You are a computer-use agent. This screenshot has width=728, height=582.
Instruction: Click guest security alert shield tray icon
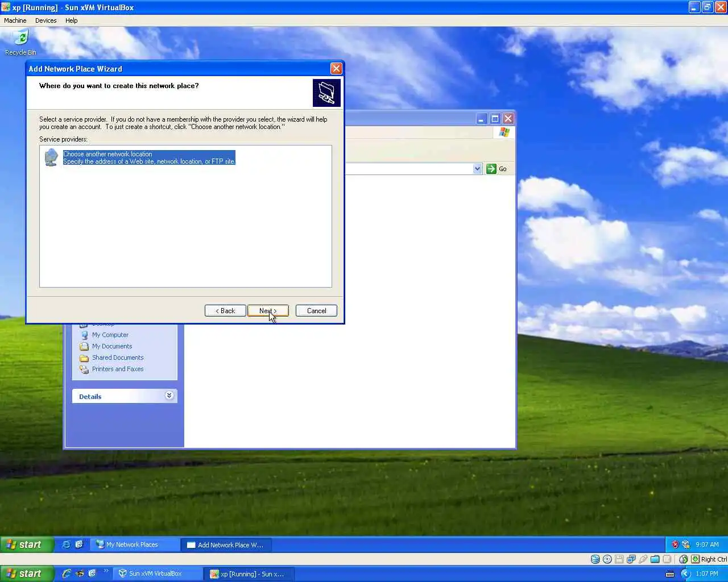pyautogui.click(x=675, y=544)
